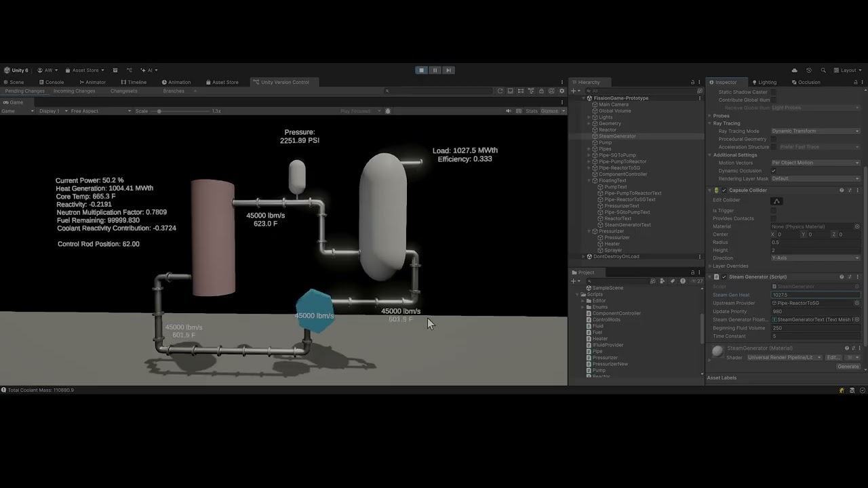The width and height of the screenshot is (868, 488).
Task: Open the Capsule Collider help icon
Action: (x=842, y=190)
